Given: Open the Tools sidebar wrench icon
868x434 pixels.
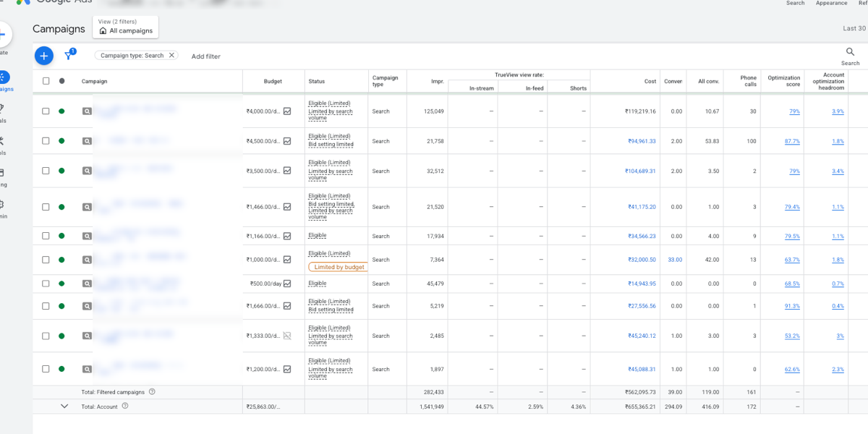Looking at the screenshot, I should [2, 142].
